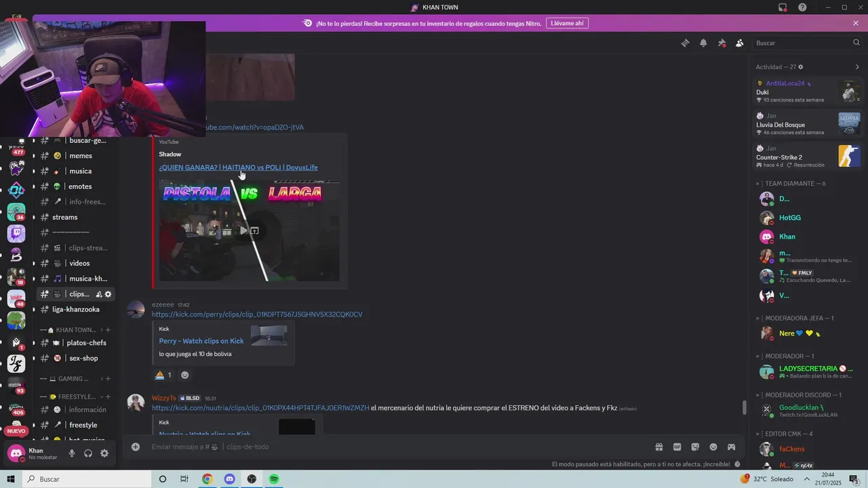Open the gift icon in message bar

(658, 447)
